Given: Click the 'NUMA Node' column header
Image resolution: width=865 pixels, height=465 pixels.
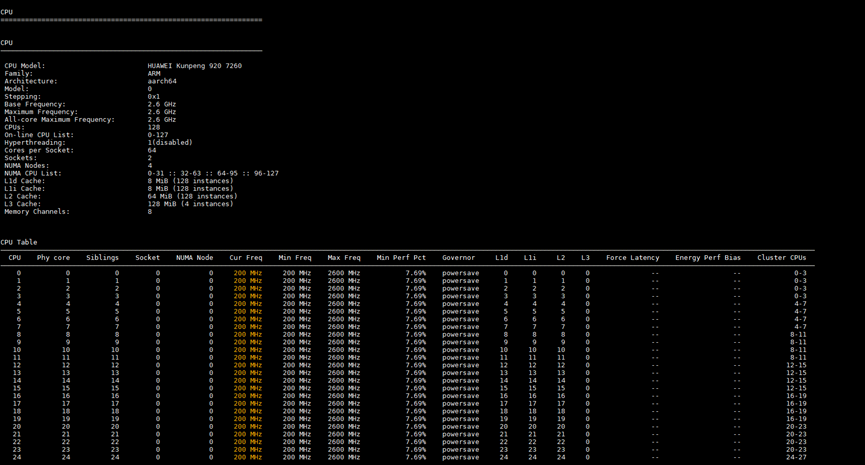Looking at the screenshot, I should pyautogui.click(x=194, y=258).
